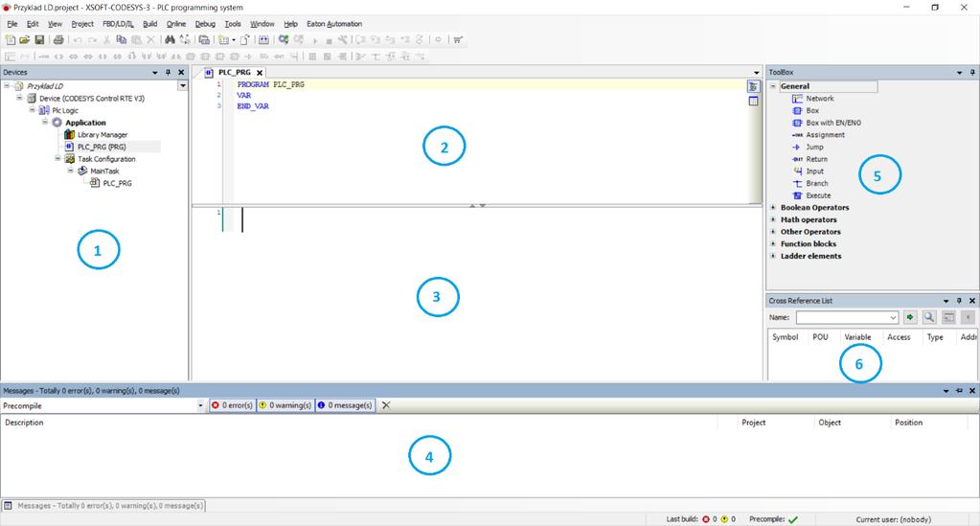Screen dimensions: 980x526
Task: Collapse the Task Configuration tree node
Action: coord(57,159)
